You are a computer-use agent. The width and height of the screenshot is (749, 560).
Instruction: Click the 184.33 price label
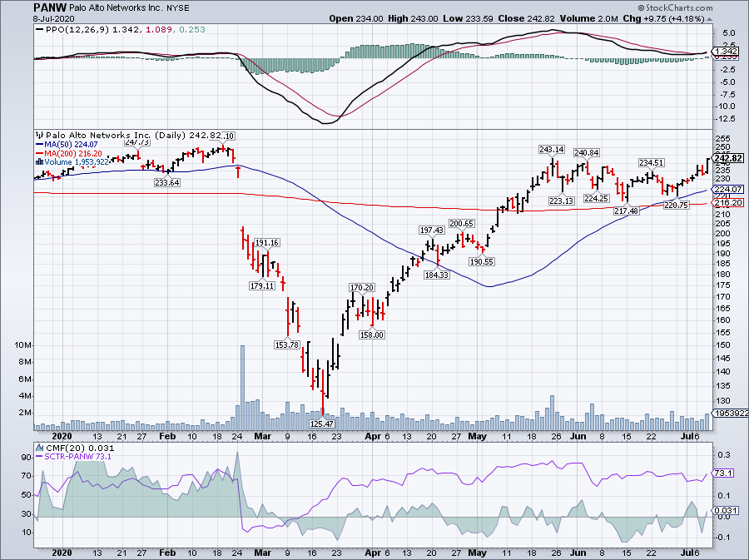437,275
